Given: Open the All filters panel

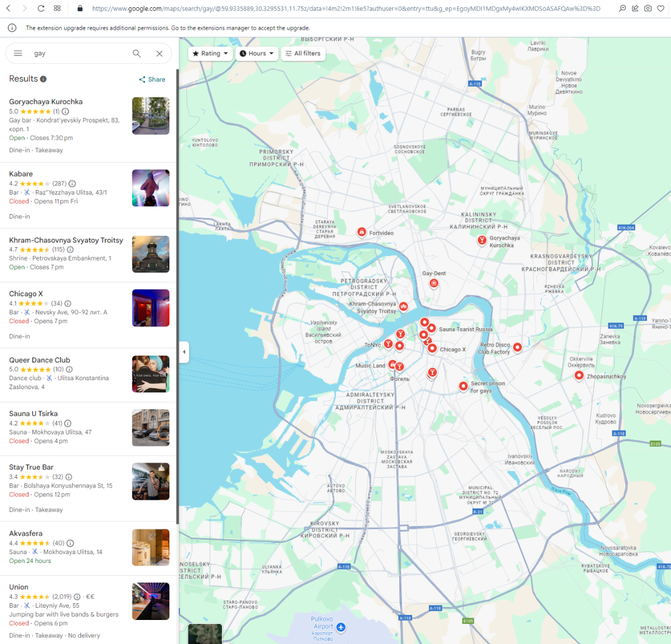Looking at the screenshot, I should tap(303, 54).
